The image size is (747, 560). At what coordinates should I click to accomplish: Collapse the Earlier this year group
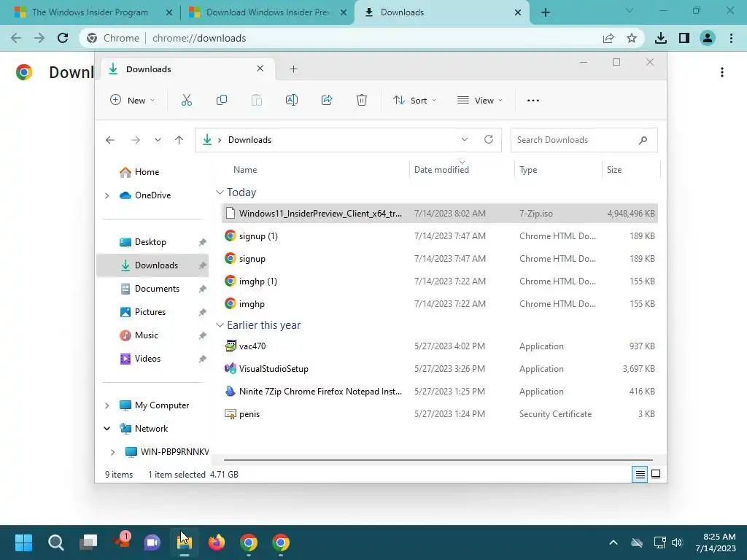[x=220, y=325]
